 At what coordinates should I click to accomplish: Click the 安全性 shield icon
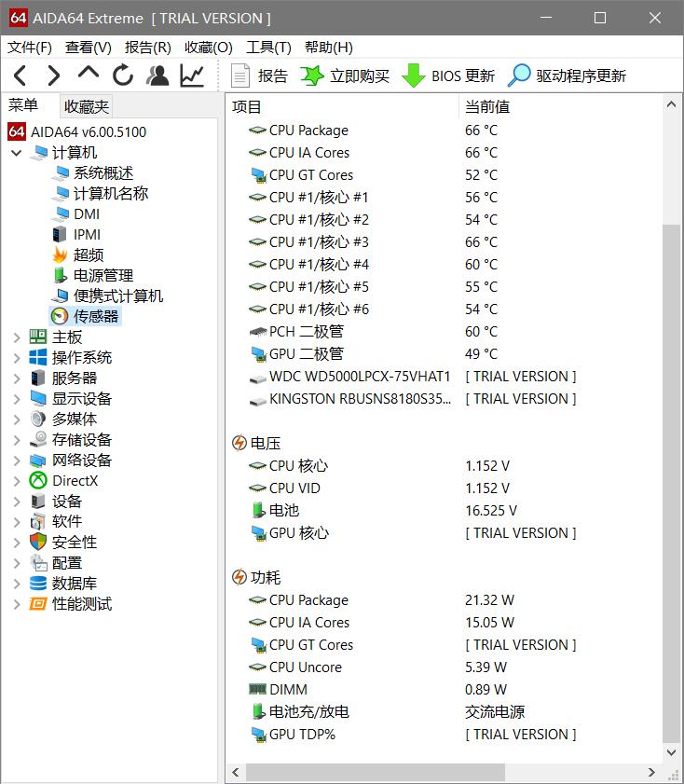[38, 542]
